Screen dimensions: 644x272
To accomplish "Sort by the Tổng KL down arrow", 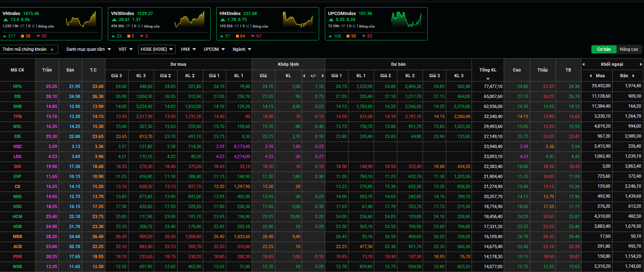I will [x=488, y=79].
